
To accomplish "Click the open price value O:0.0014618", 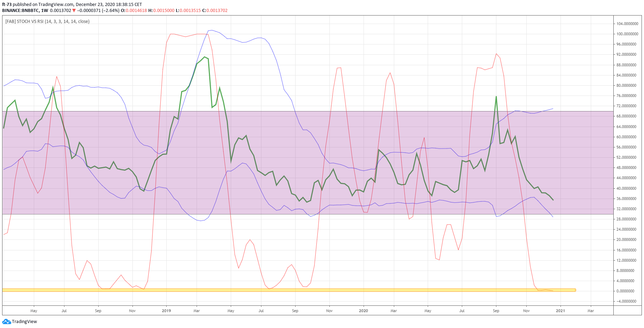I will tap(134, 11).
